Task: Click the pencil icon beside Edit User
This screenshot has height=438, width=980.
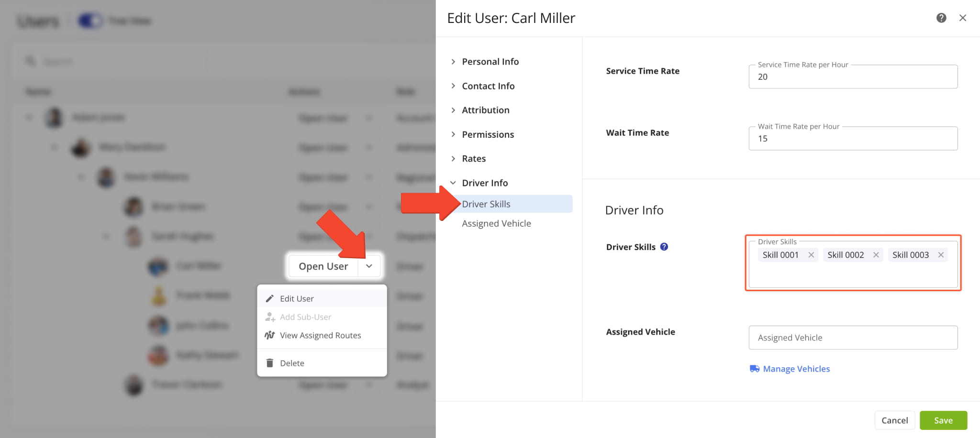Action: tap(270, 298)
